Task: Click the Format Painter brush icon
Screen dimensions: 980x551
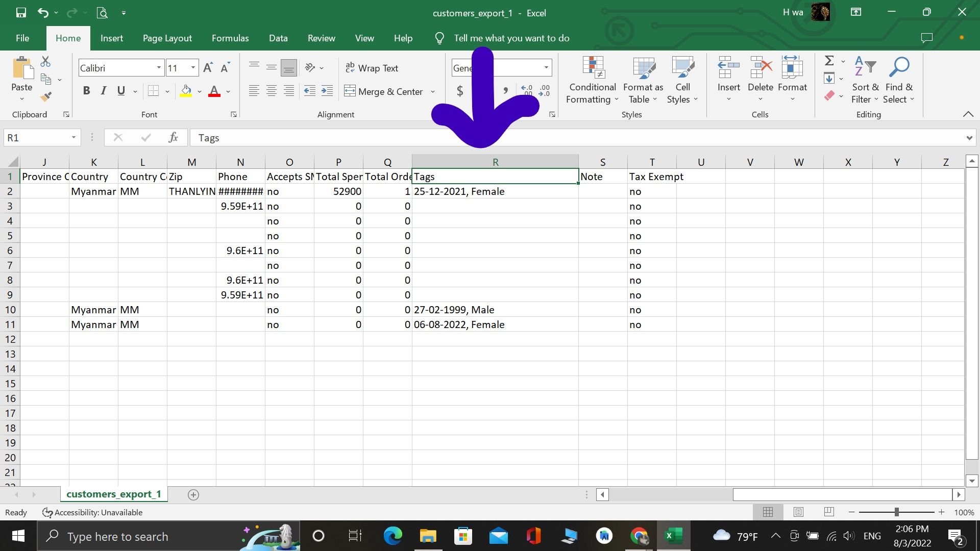Action: [46, 96]
